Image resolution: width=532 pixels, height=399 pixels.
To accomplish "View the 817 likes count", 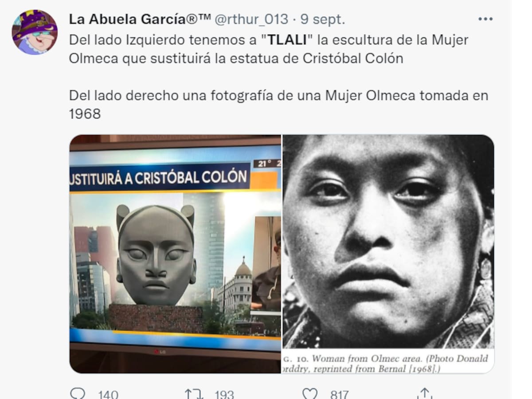I will click(x=339, y=395).
